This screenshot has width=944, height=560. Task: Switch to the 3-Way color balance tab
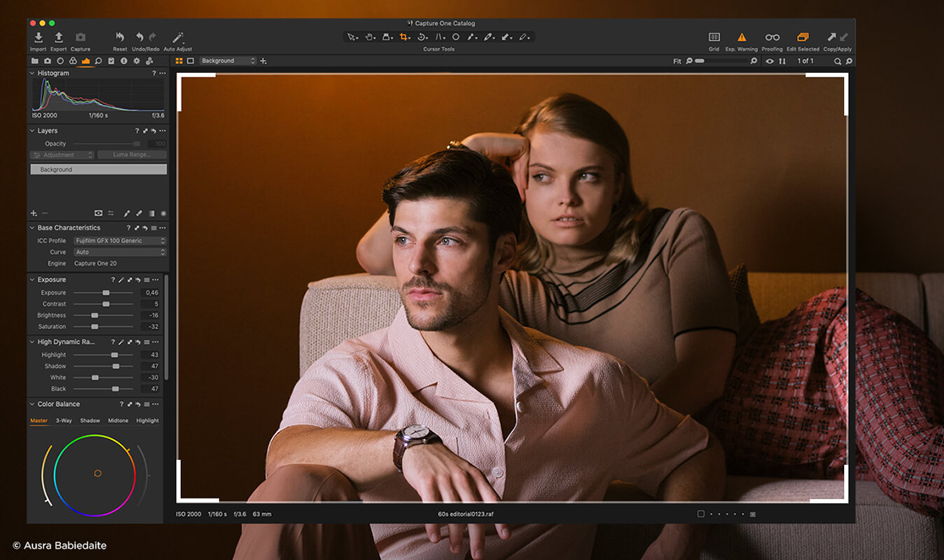64,421
